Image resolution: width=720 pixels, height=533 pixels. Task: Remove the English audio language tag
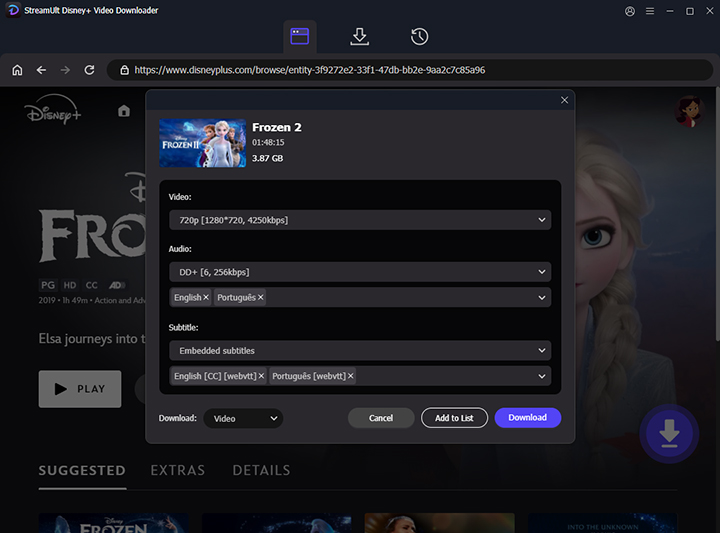coord(206,298)
